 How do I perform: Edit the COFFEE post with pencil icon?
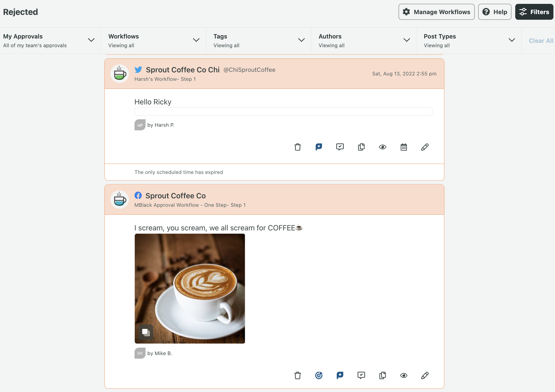(425, 376)
